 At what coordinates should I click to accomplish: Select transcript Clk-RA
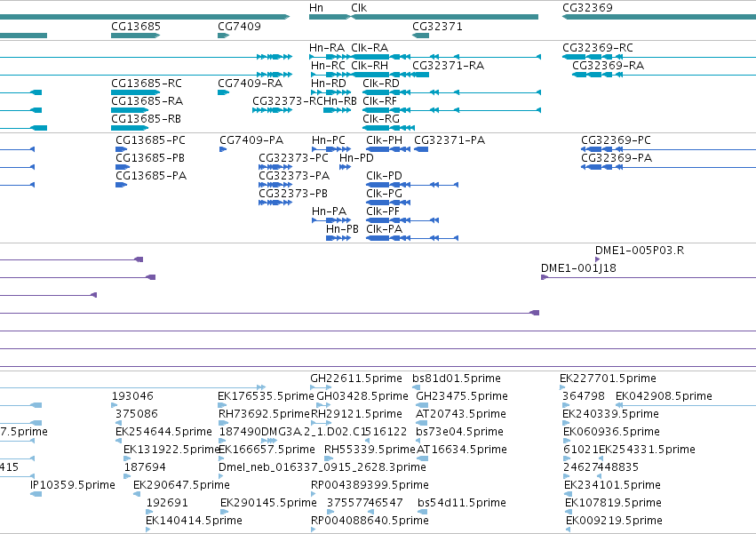pos(446,57)
